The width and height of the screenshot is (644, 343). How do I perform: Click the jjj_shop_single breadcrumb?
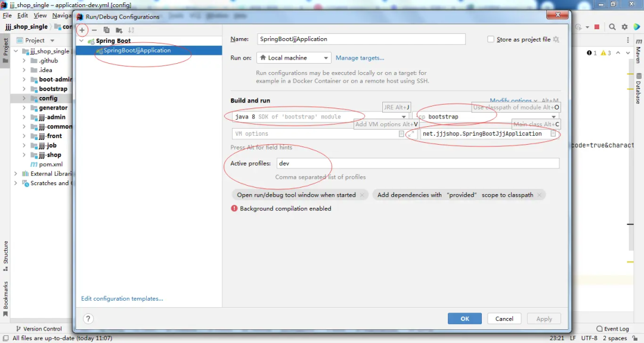pos(27,27)
